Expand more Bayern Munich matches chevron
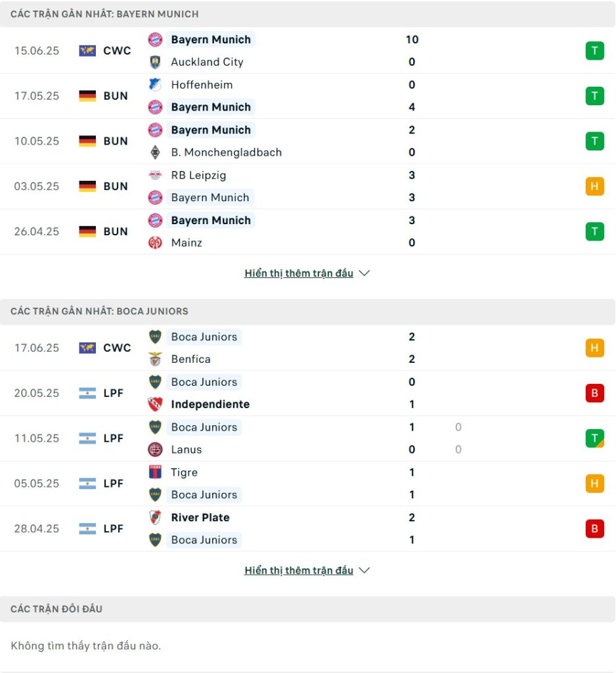616x673 pixels. (364, 273)
